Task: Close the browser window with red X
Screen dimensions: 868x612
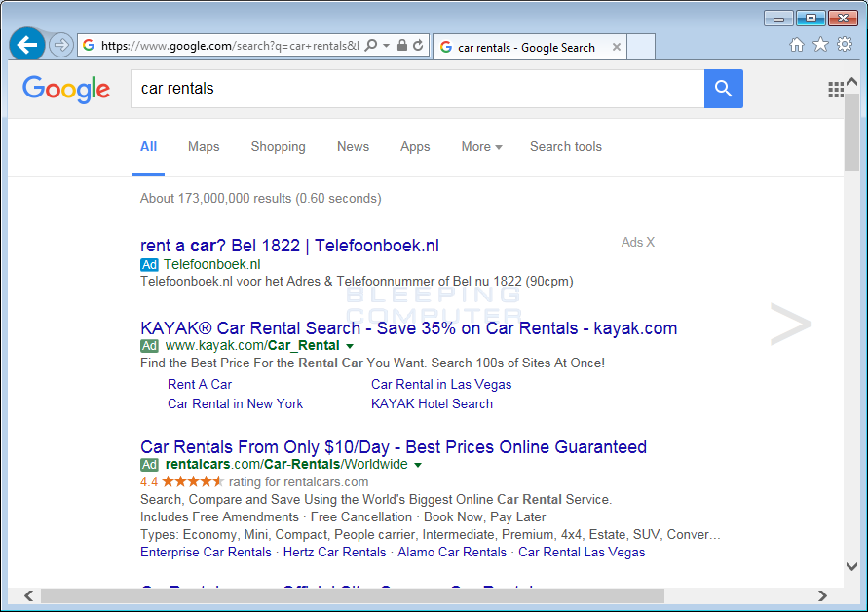Action: coord(843,19)
